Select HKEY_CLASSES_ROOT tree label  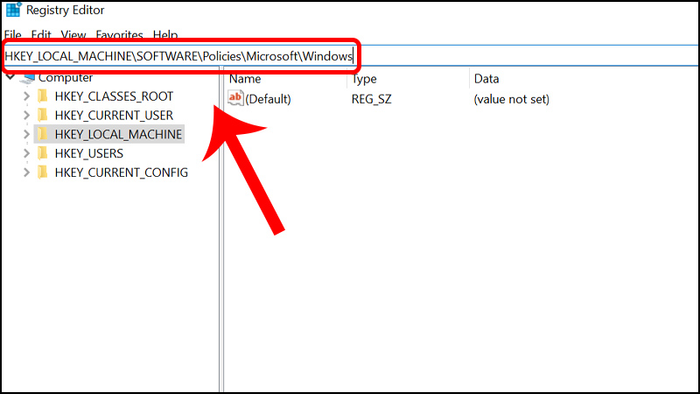point(114,96)
